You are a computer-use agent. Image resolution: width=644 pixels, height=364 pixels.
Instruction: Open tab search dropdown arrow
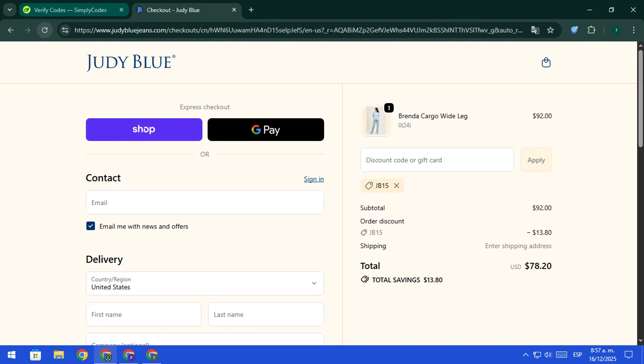point(9,10)
